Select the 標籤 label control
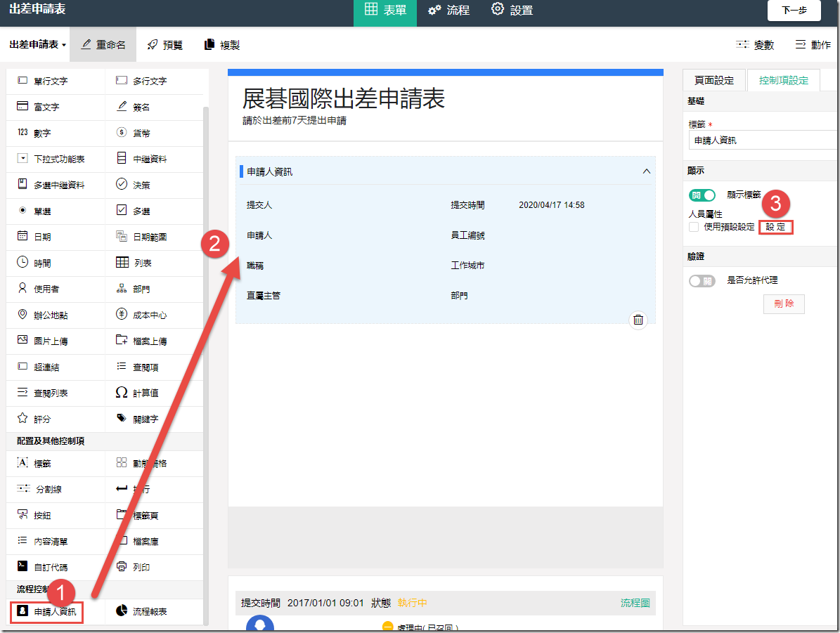840x633 pixels. tap(55, 463)
